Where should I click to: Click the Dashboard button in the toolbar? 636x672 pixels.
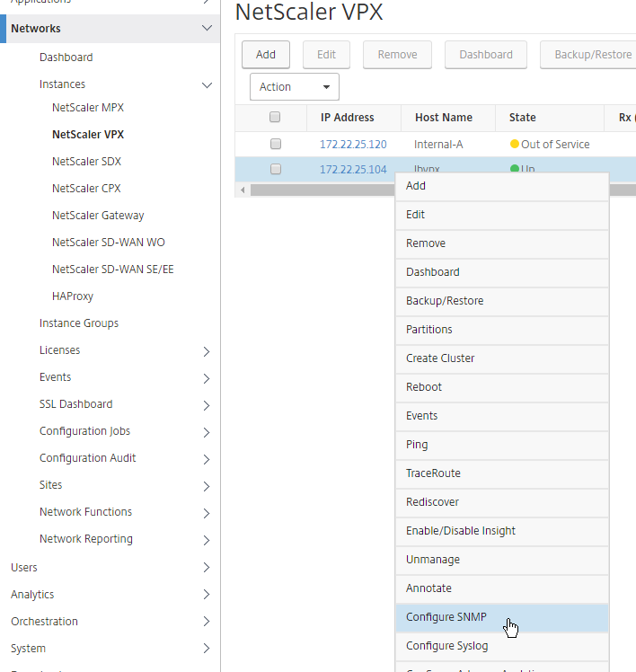(x=486, y=55)
